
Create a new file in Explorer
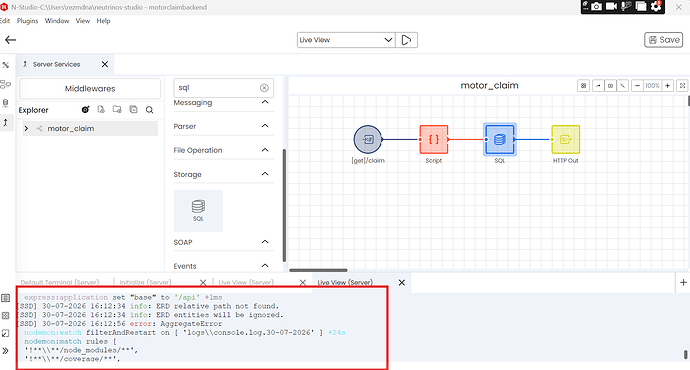(x=101, y=110)
